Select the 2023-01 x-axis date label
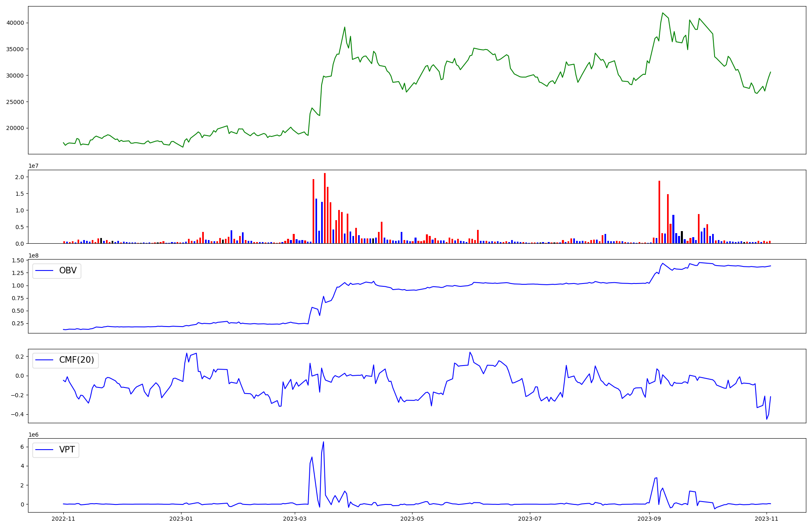 (181, 519)
